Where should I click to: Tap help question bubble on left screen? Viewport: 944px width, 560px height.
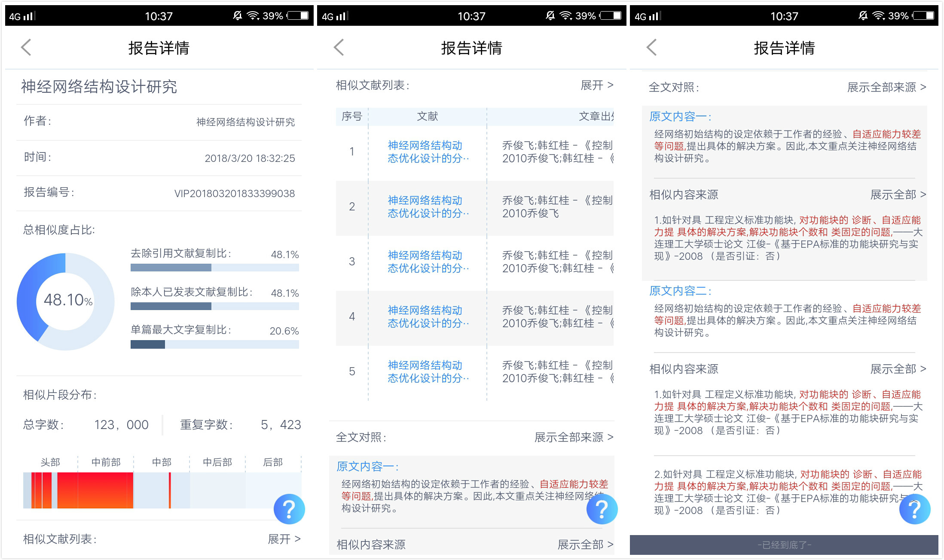tap(289, 509)
